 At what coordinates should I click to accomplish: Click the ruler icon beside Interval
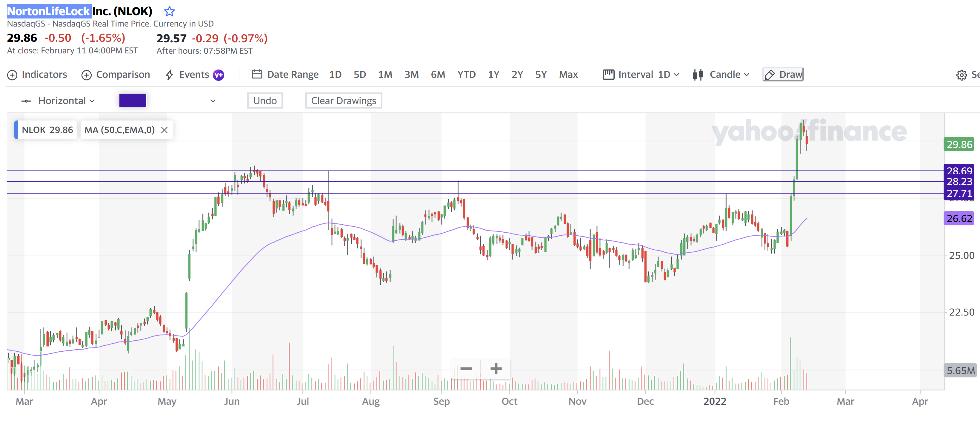pyautogui.click(x=608, y=75)
